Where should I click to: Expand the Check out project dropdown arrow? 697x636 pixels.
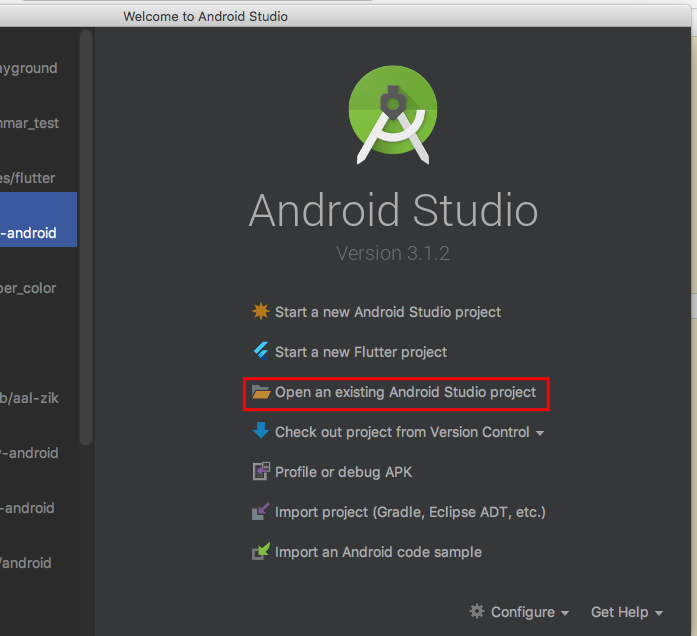tap(540, 433)
